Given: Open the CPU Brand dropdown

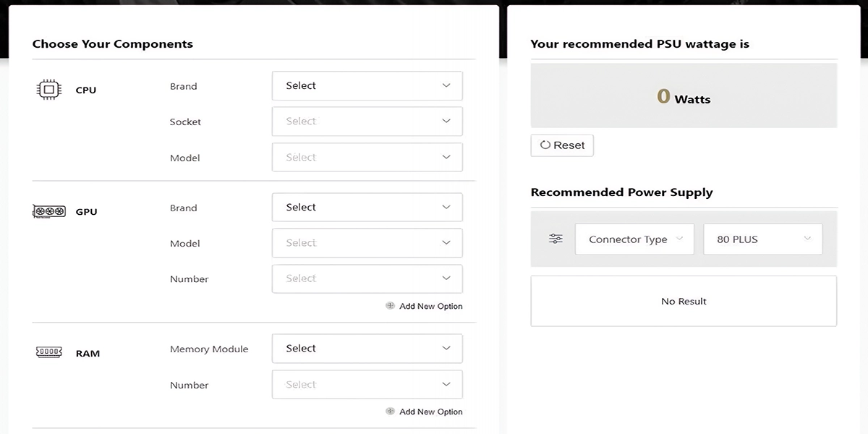Looking at the screenshot, I should [367, 85].
